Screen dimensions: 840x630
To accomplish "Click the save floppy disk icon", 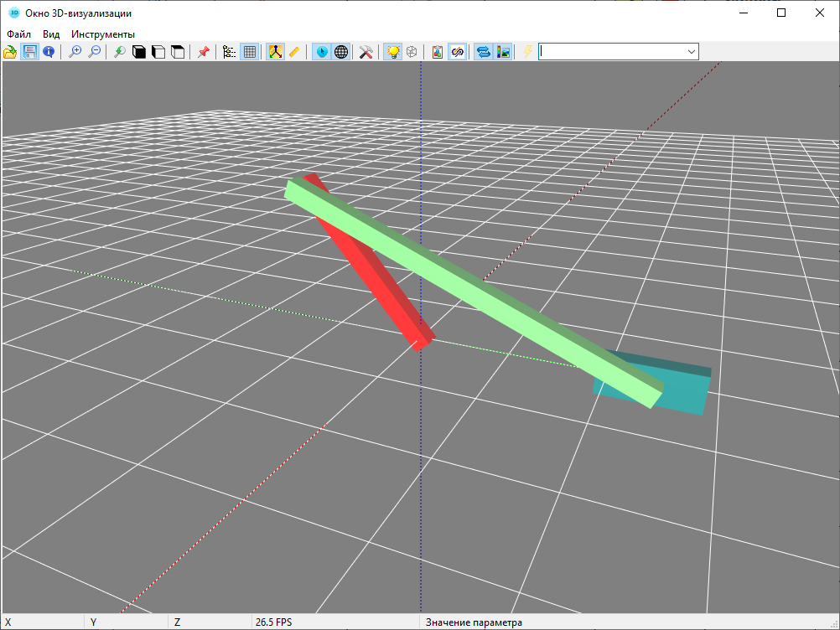I will [29, 52].
